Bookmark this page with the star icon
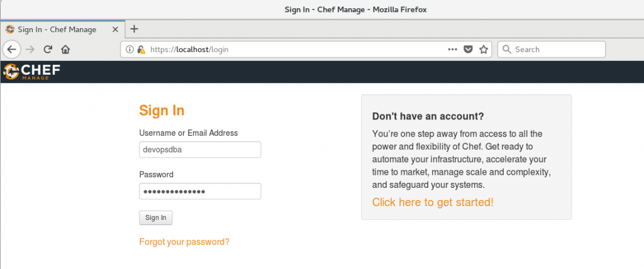The height and width of the screenshot is (269, 644). tap(484, 50)
